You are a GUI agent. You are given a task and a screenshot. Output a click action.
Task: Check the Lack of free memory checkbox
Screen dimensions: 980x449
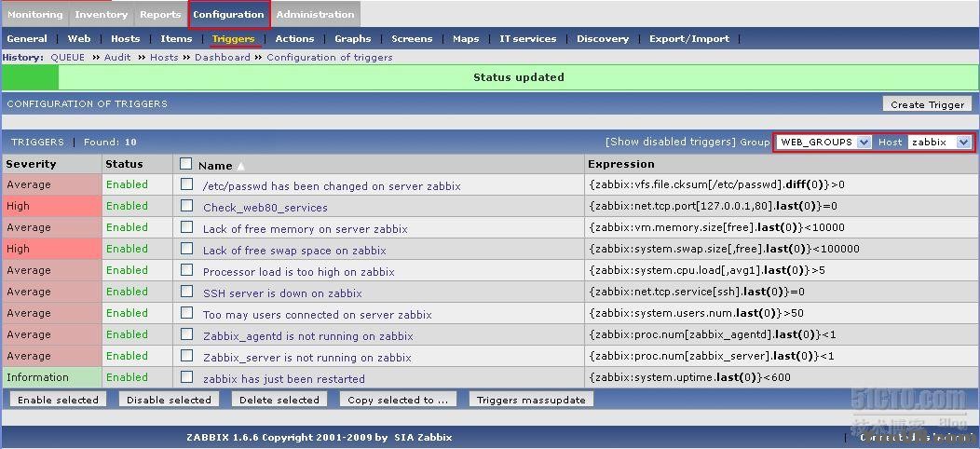[187, 227]
